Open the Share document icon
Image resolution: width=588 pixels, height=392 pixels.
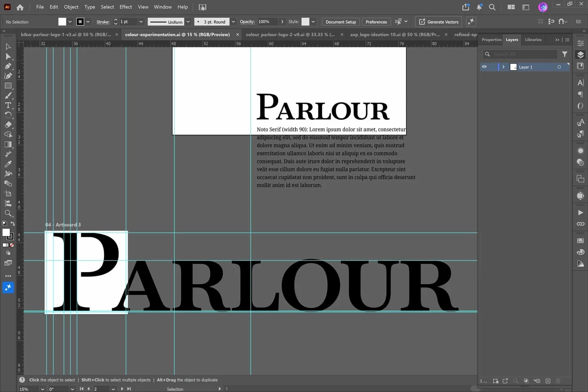[x=465, y=7]
